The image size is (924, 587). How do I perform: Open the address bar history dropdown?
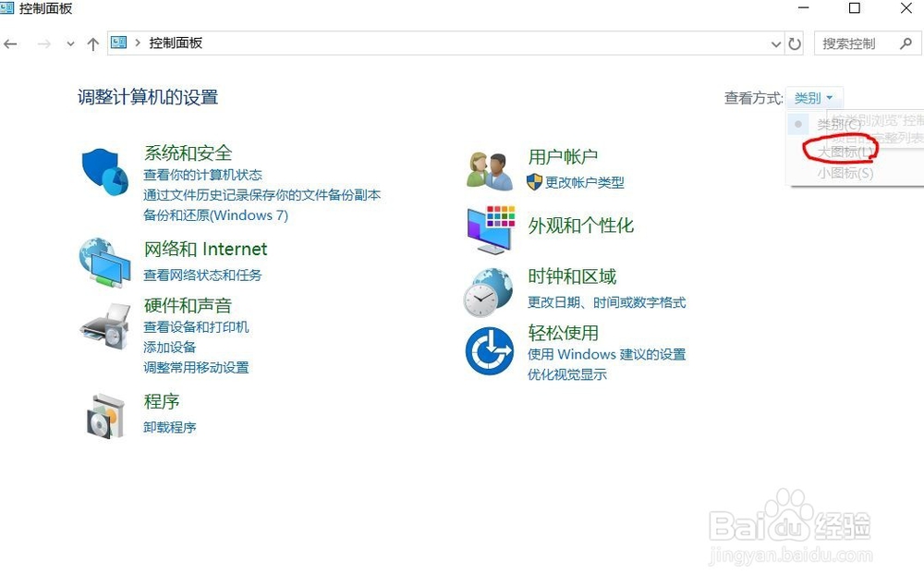[x=776, y=43]
